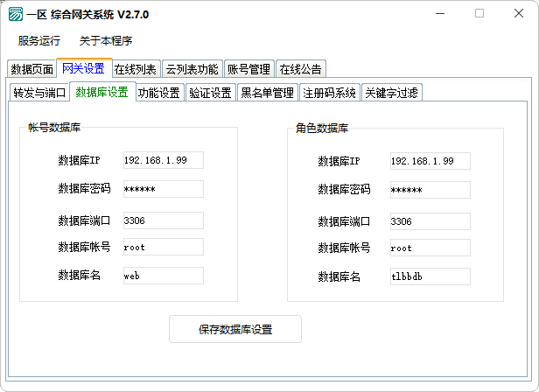
Task: Focus the account database password field
Action: (x=163, y=189)
